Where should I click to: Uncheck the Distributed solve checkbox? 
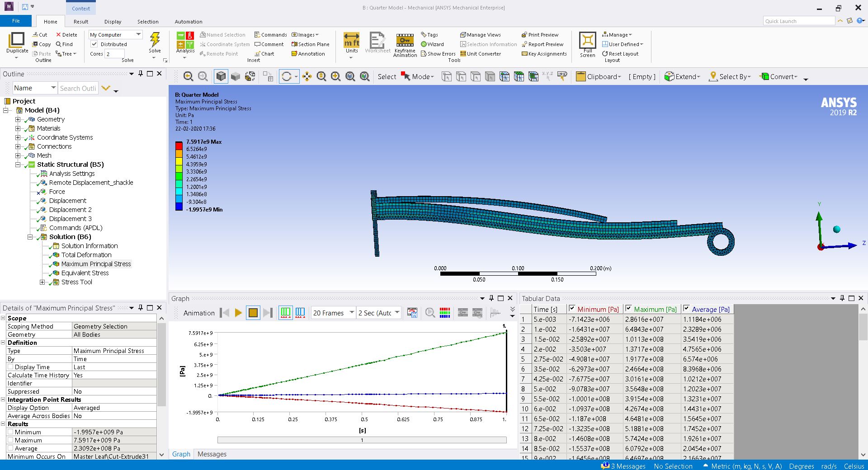click(94, 44)
